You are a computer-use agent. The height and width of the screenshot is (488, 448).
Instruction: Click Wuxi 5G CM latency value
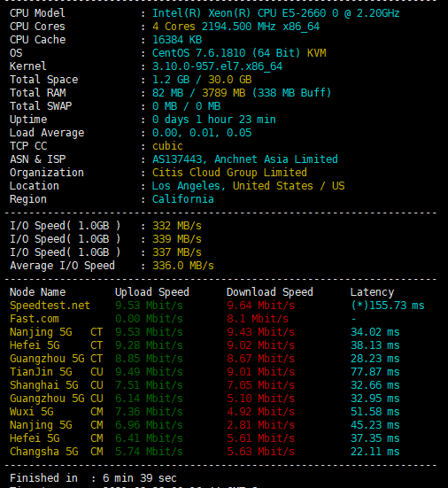click(x=375, y=412)
